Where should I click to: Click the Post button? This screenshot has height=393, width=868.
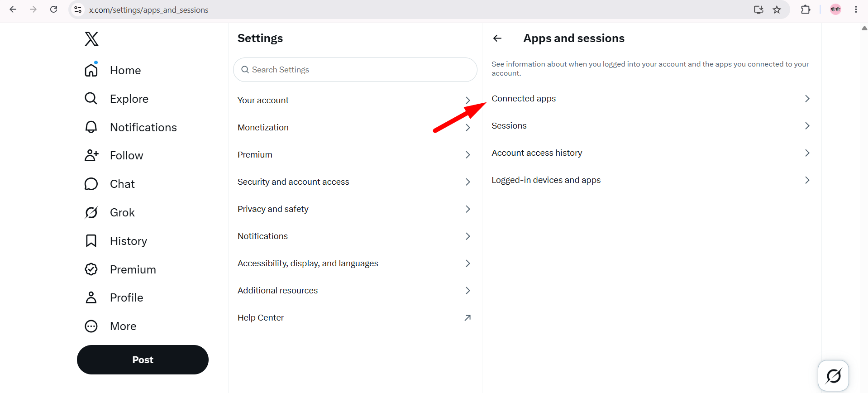click(x=143, y=360)
